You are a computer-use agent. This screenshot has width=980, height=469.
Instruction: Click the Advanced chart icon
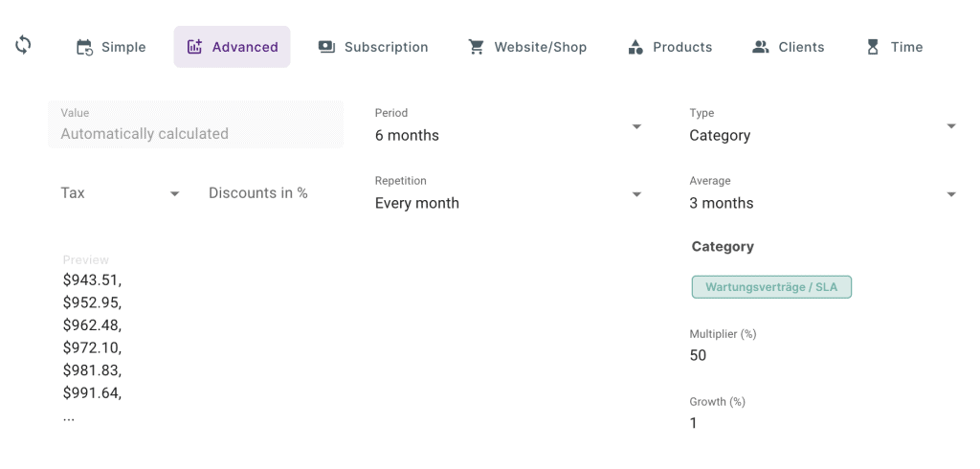point(195,47)
